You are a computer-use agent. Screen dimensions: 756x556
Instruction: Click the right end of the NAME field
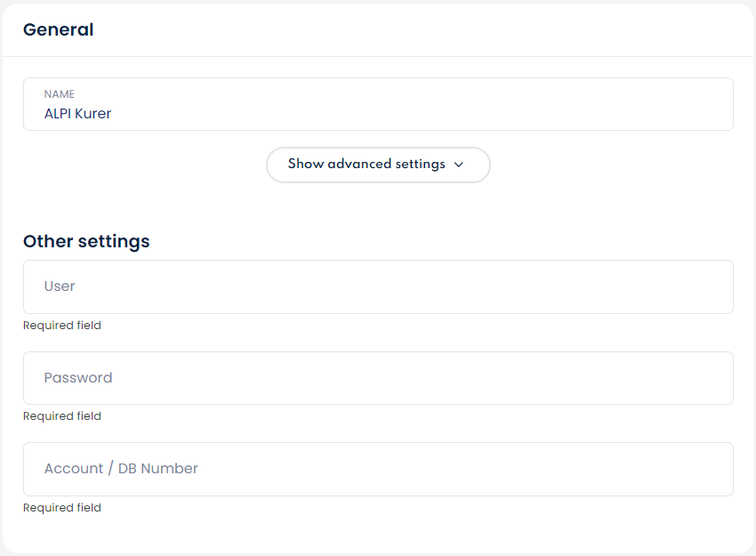pos(712,104)
